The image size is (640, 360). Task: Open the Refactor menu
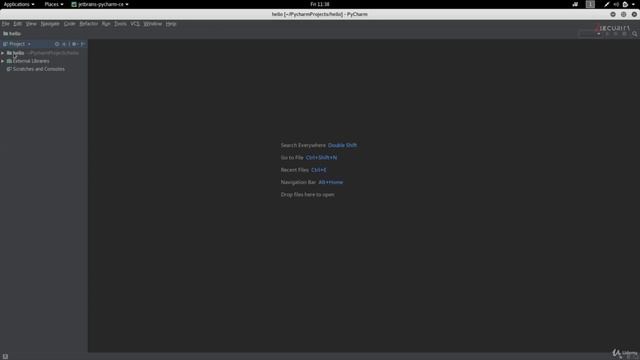[89, 24]
